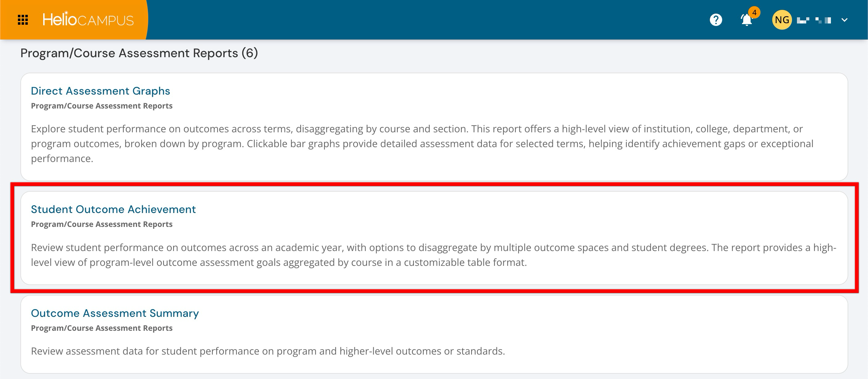Open the help question mark icon
The width and height of the screenshot is (868, 379).
tap(716, 20)
